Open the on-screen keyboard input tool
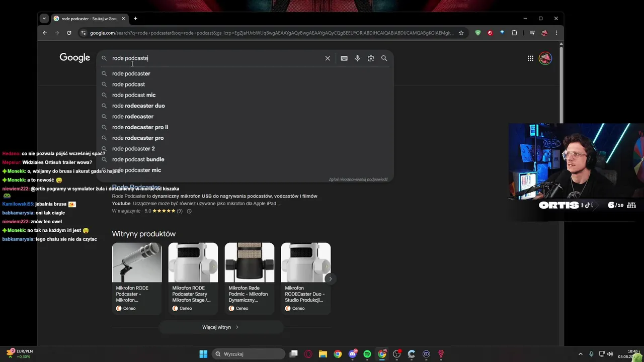This screenshot has width=644, height=362. [x=344, y=58]
